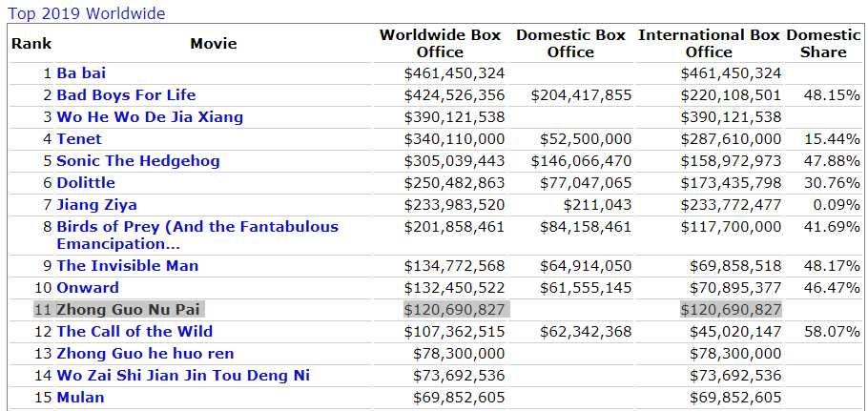
Task: Open the Birds of Prey movie link
Action: (x=197, y=227)
